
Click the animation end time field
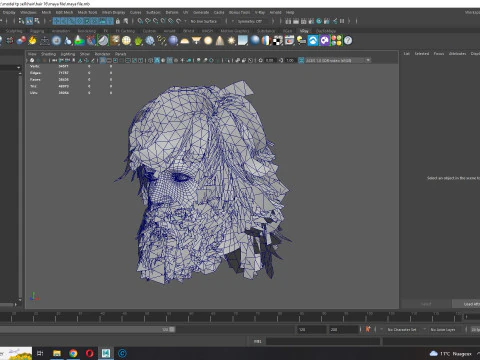click(x=343, y=329)
